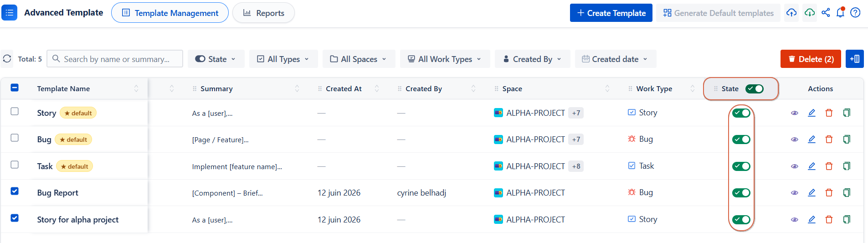Delete the Task template row

(829, 166)
